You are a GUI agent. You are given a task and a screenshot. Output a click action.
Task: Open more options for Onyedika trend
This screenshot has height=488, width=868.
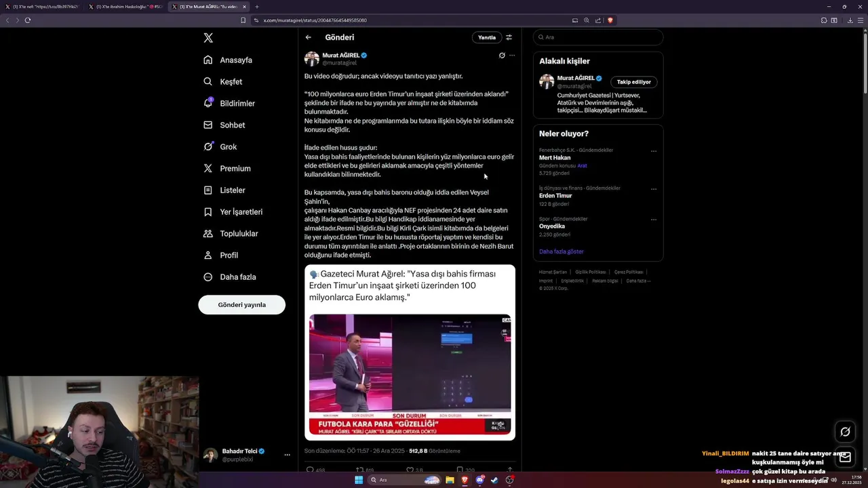654,220
